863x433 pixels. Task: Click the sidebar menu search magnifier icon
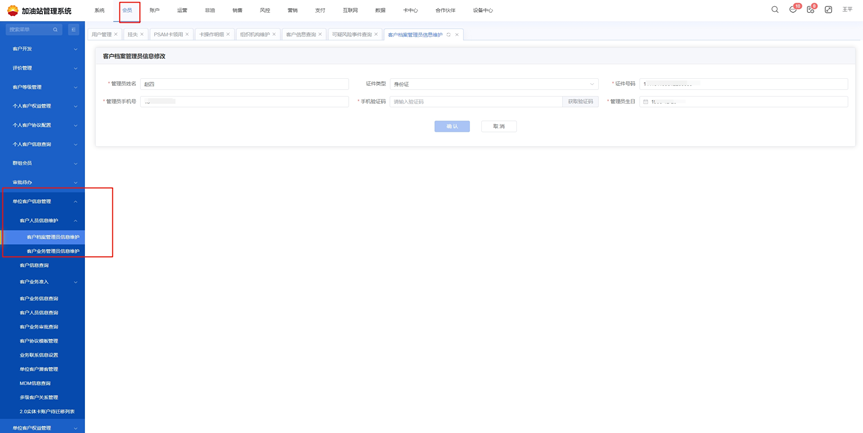(56, 30)
